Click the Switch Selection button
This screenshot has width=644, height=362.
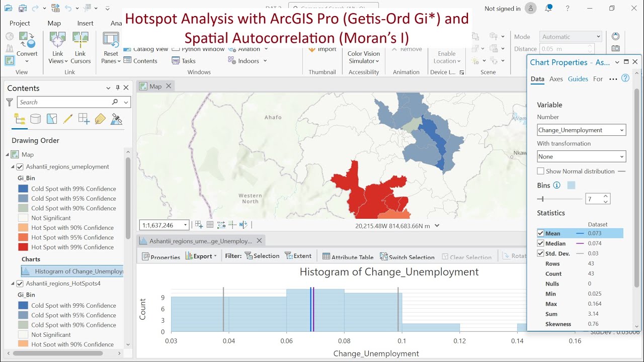click(407, 256)
